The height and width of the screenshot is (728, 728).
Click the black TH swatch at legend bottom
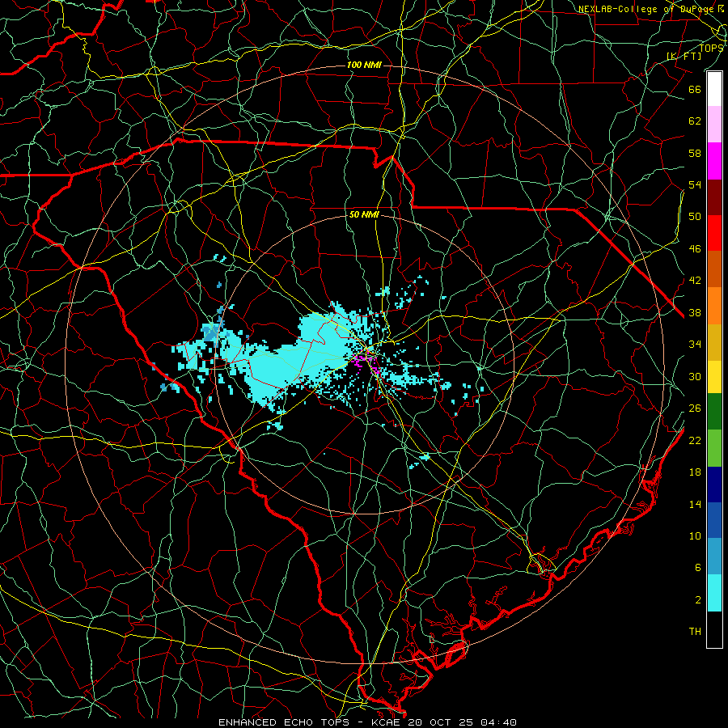714,629
